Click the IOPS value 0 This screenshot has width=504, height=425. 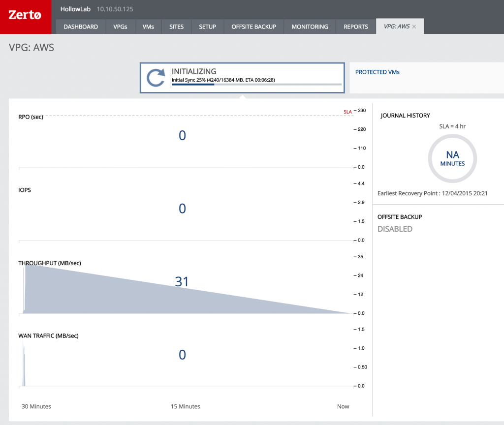182,209
